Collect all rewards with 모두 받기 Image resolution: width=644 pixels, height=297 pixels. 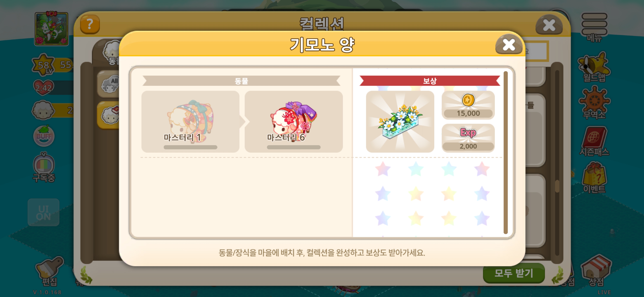click(x=514, y=273)
